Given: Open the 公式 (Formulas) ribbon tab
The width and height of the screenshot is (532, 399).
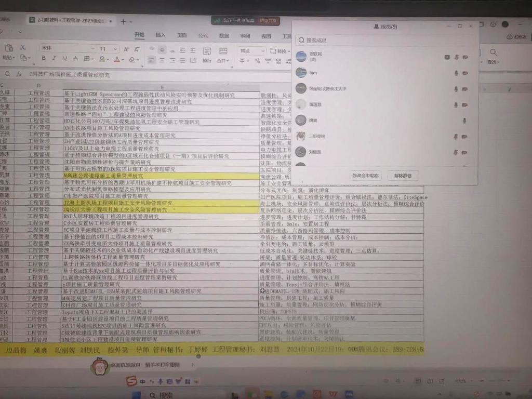Looking at the screenshot, I should (x=203, y=35).
